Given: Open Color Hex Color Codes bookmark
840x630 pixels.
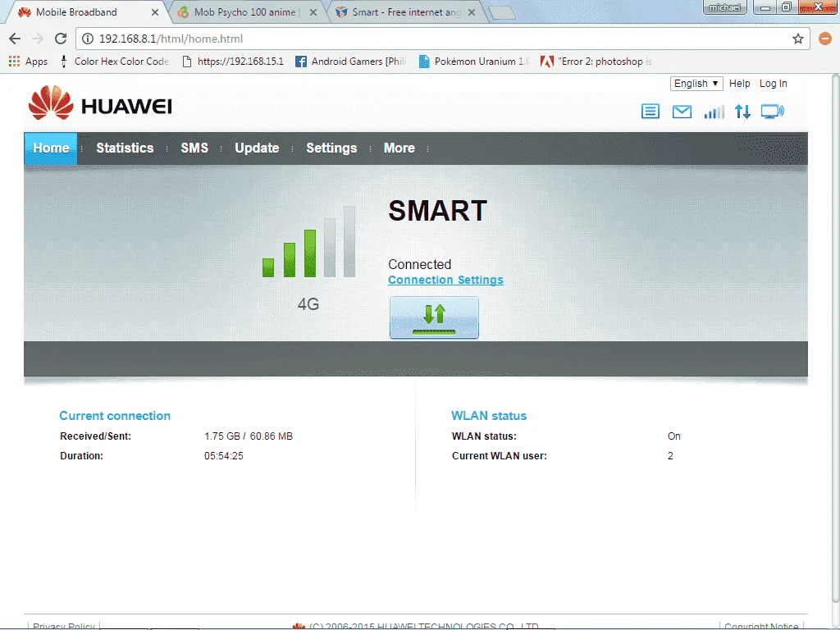Looking at the screenshot, I should coord(115,62).
